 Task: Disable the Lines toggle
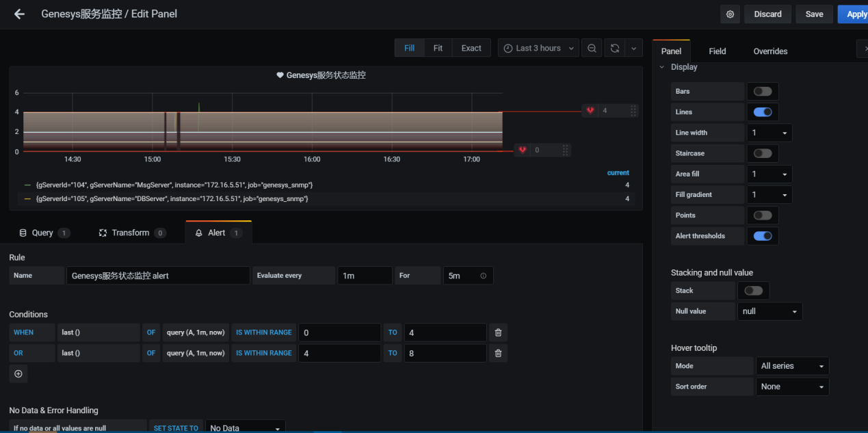coord(762,112)
